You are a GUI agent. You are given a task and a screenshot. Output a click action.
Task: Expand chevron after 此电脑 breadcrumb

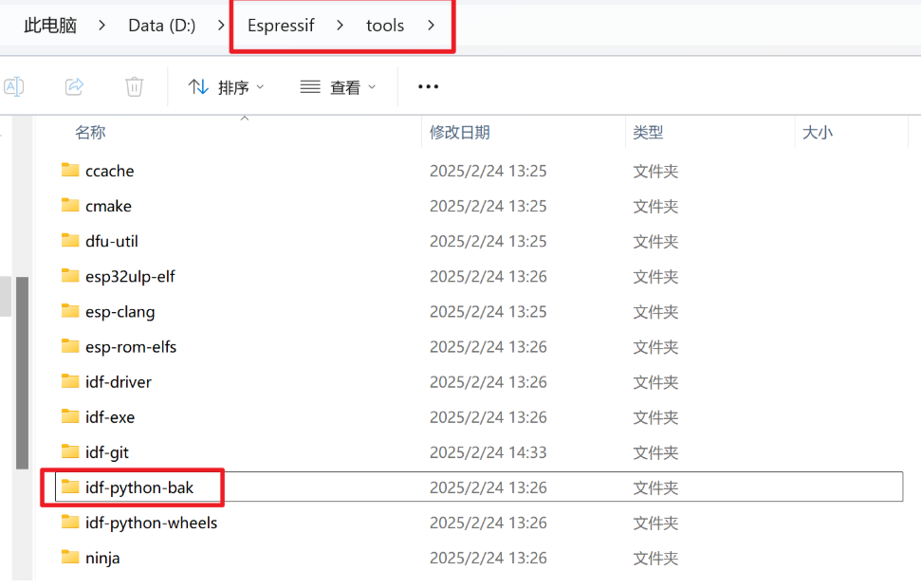[x=102, y=26]
